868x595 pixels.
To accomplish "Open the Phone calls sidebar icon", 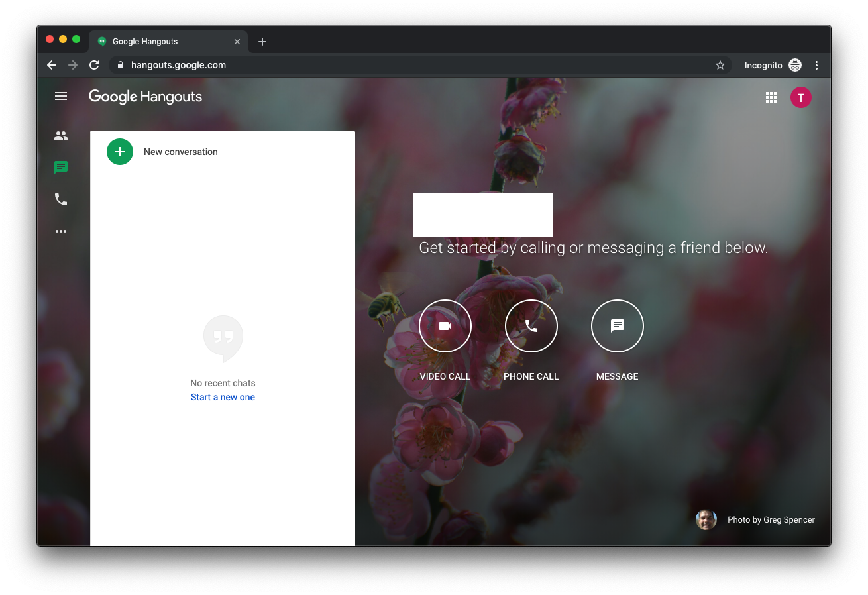I will [61, 199].
